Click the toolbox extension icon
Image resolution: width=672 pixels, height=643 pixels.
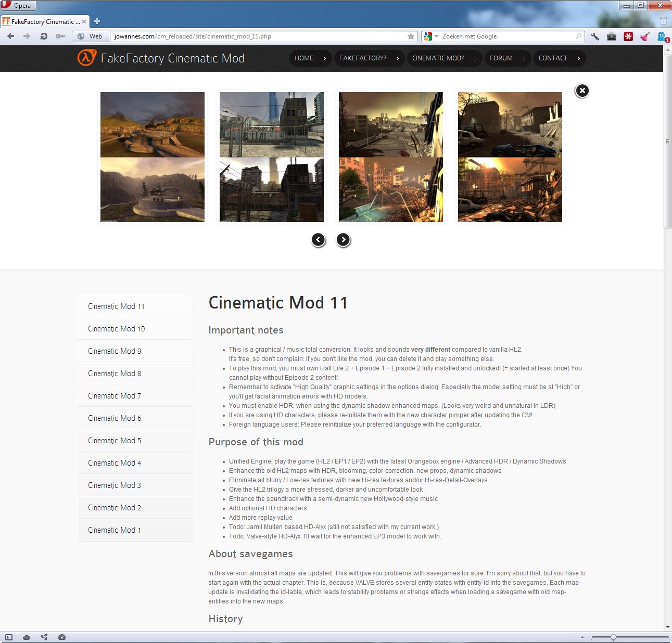pyautogui.click(x=612, y=36)
